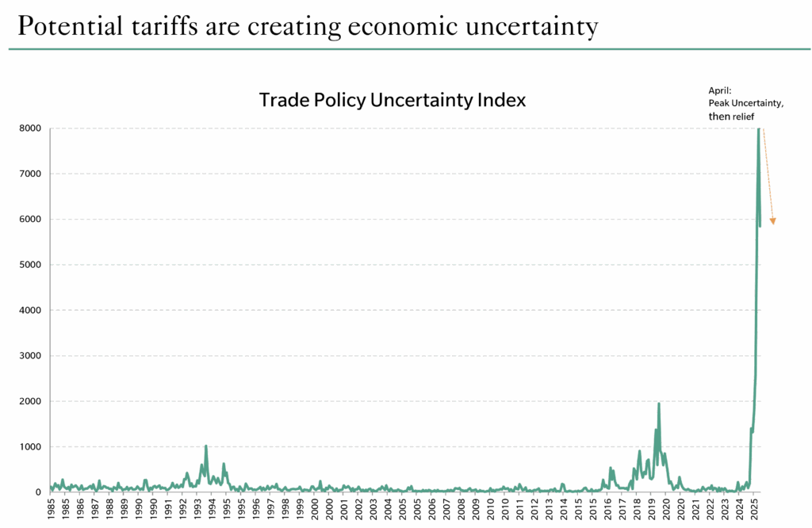This screenshot has height=528, width=812.
Task: Select the 1991 x-axis year label
Action: [168, 509]
